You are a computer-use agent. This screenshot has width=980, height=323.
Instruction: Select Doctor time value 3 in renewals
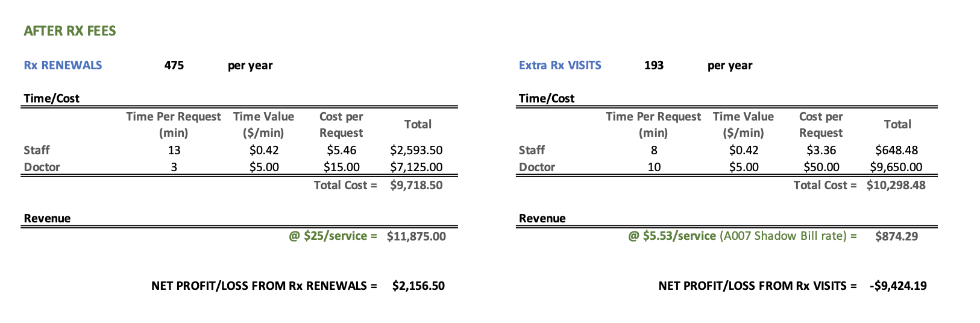pyautogui.click(x=174, y=167)
